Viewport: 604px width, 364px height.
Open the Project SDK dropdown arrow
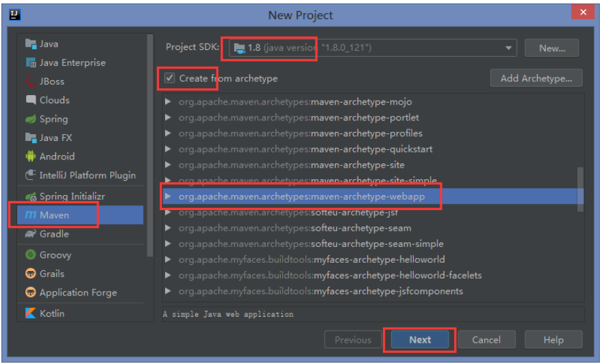click(508, 48)
